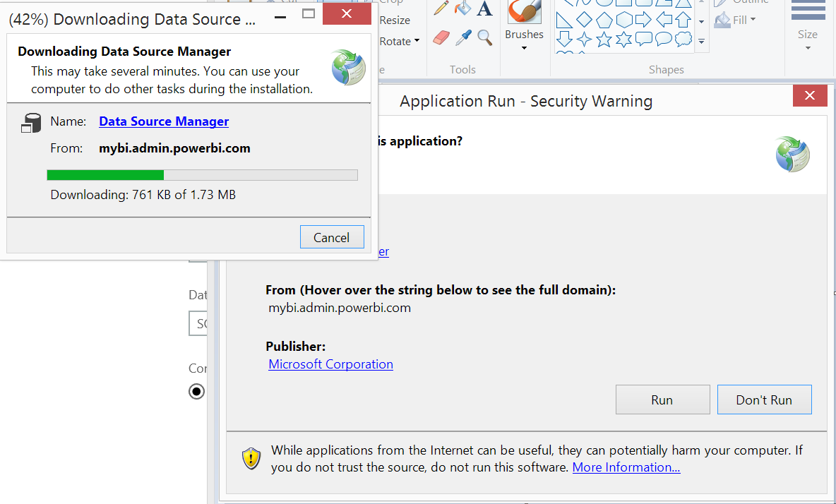Image resolution: width=836 pixels, height=504 pixels.
Task: Click the globe icon in Security Warning dialog
Action: (x=792, y=155)
